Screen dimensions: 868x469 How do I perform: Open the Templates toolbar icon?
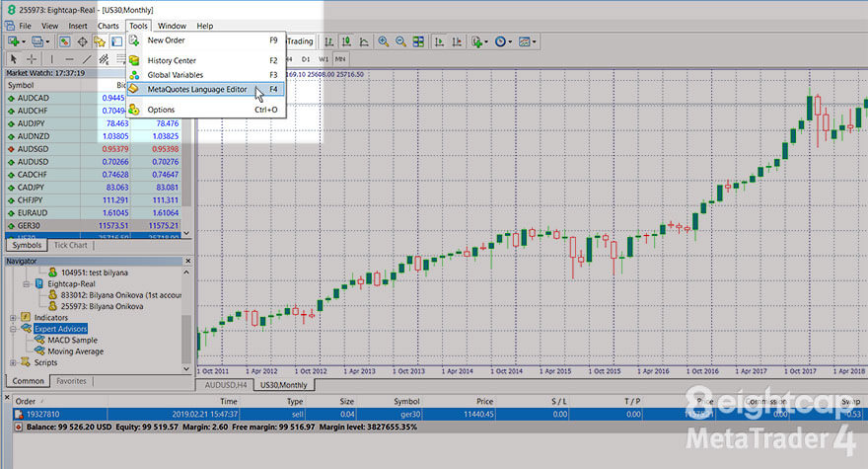tap(524, 41)
